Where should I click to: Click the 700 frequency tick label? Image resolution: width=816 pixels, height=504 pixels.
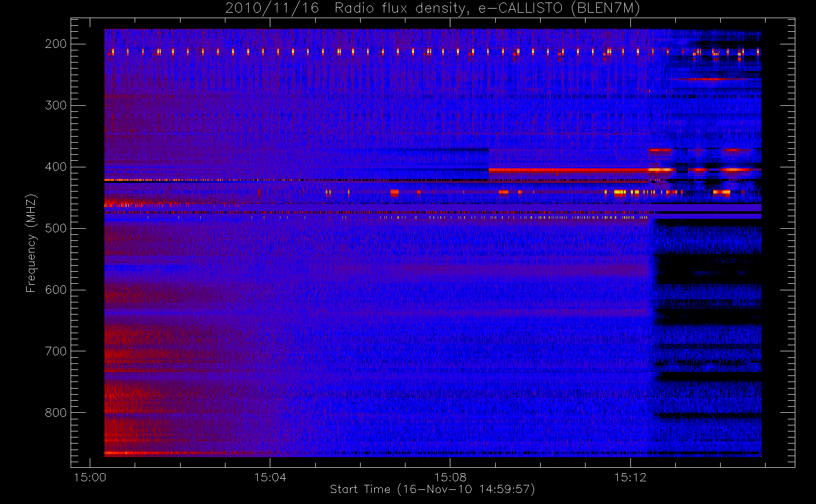click(x=56, y=351)
